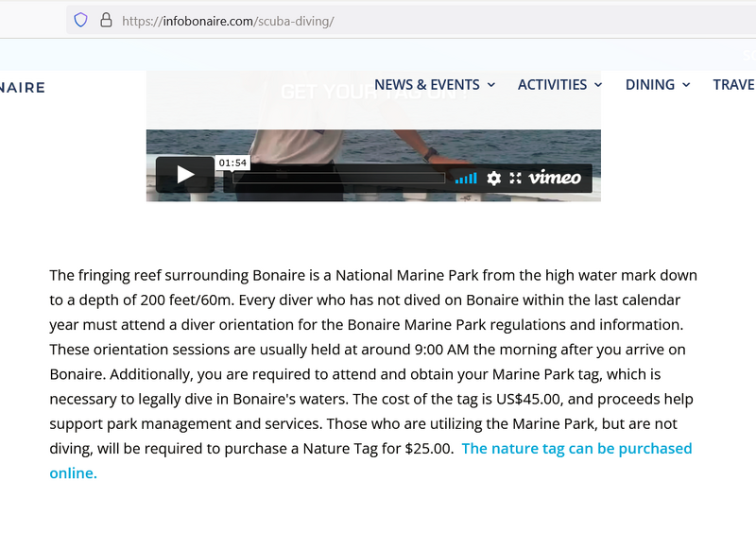Open the TRAVEL menu item
756x549 pixels.
coord(733,85)
